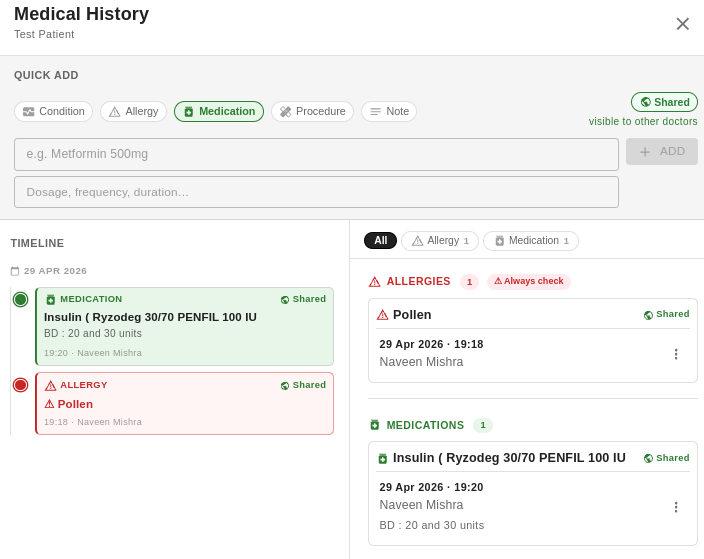Click 'BD : 20 and 30 units' in timeline card
Image resolution: width=704 pixels, height=559 pixels.
point(92,333)
